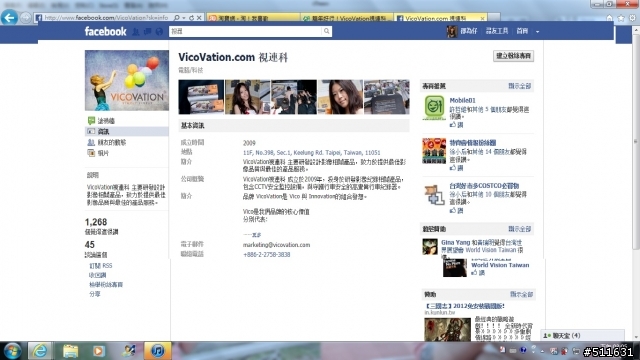Open the Windows Start button
The image size is (640, 360).
point(12,351)
